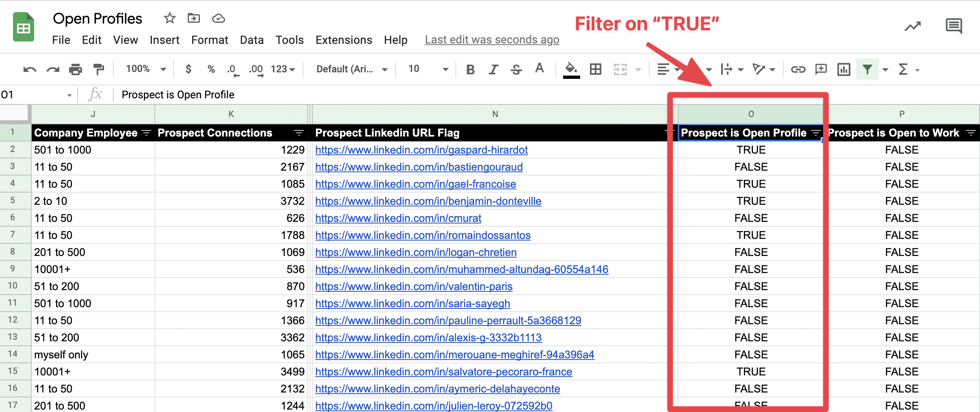Open the text color picker
Viewport: 980px width, 412px height.
540,69
